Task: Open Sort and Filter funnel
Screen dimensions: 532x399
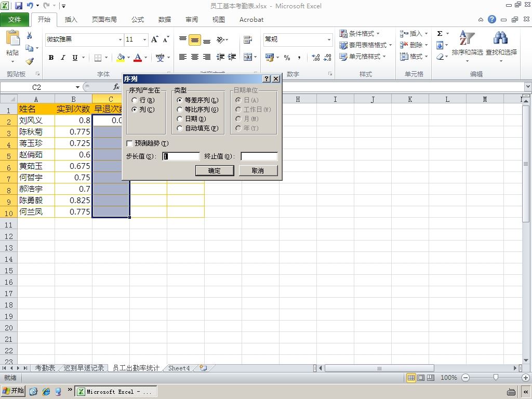Action: (467, 37)
